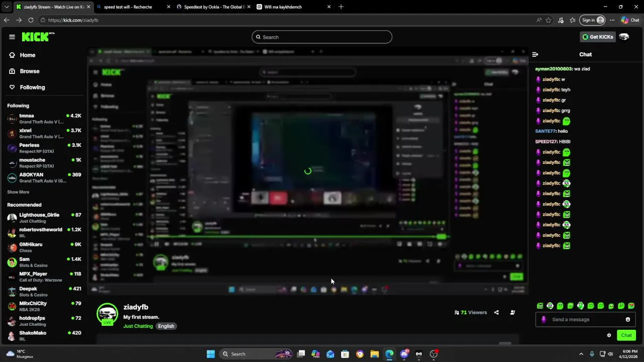Open the tab actions menu at window top-left
Screen dimensions: 644x362
[6, 7]
